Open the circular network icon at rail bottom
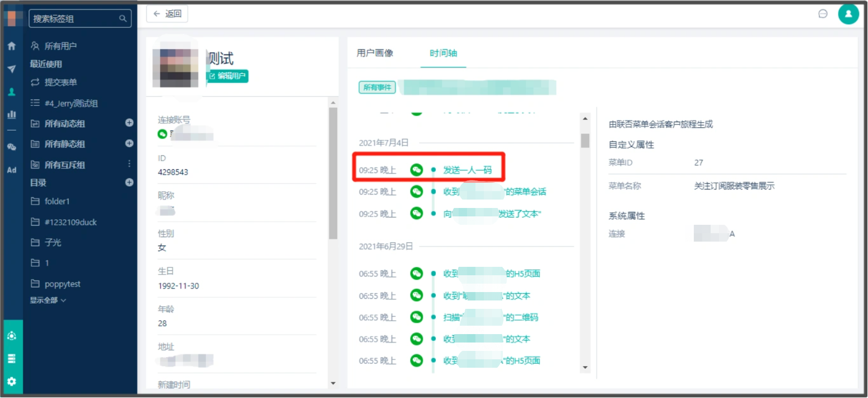The image size is (868, 398). pos(12,336)
